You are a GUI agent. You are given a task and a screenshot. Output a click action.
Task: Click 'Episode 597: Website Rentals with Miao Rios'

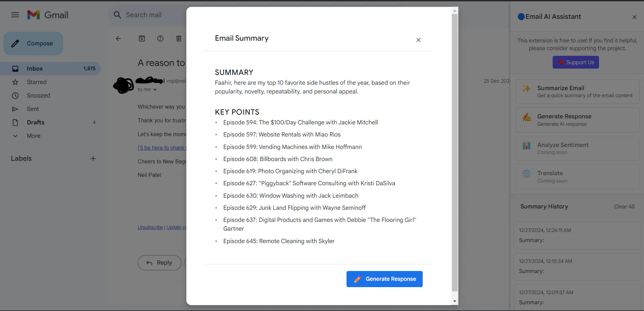pyautogui.click(x=282, y=134)
